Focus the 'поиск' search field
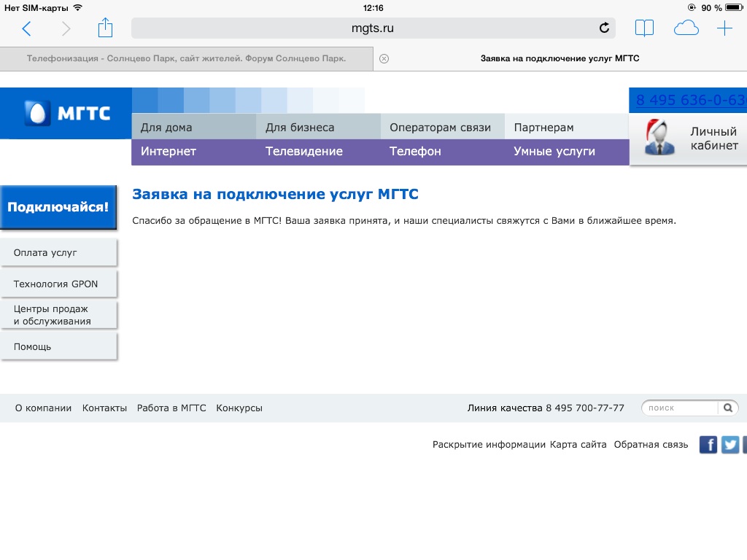The height and width of the screenshot is (560, 747). [x=681, y=408]
